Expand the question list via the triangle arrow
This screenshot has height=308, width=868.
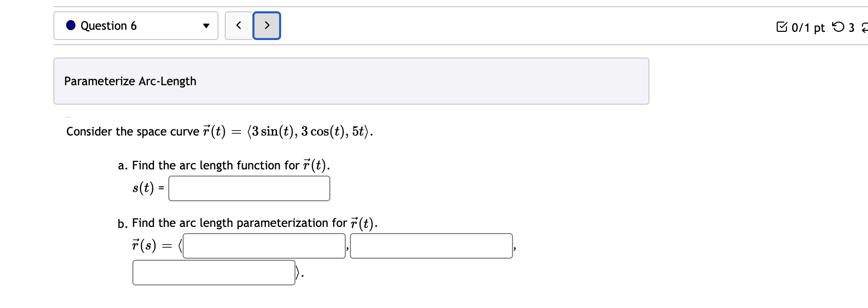click(207, 25)
